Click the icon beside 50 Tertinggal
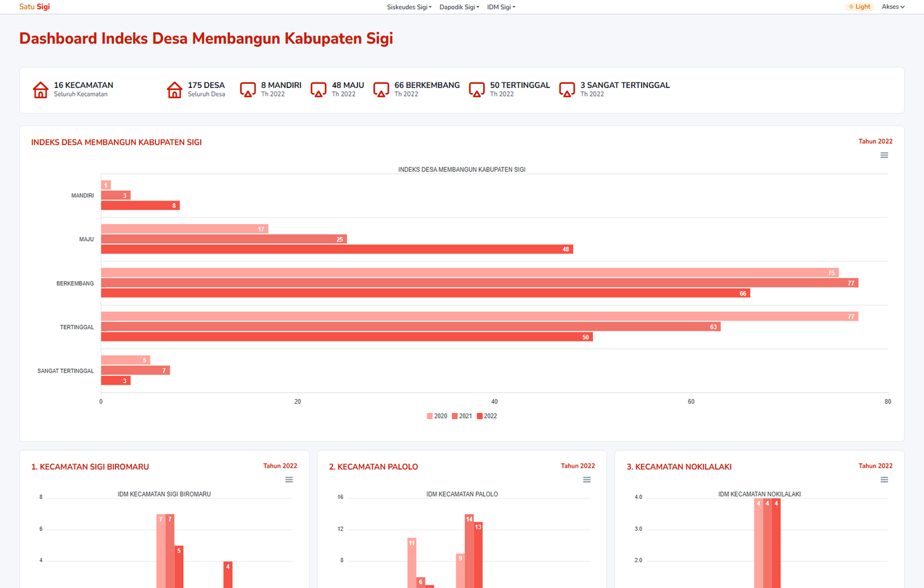Screen dimensions: 924x588 click(x=476, y=90)
